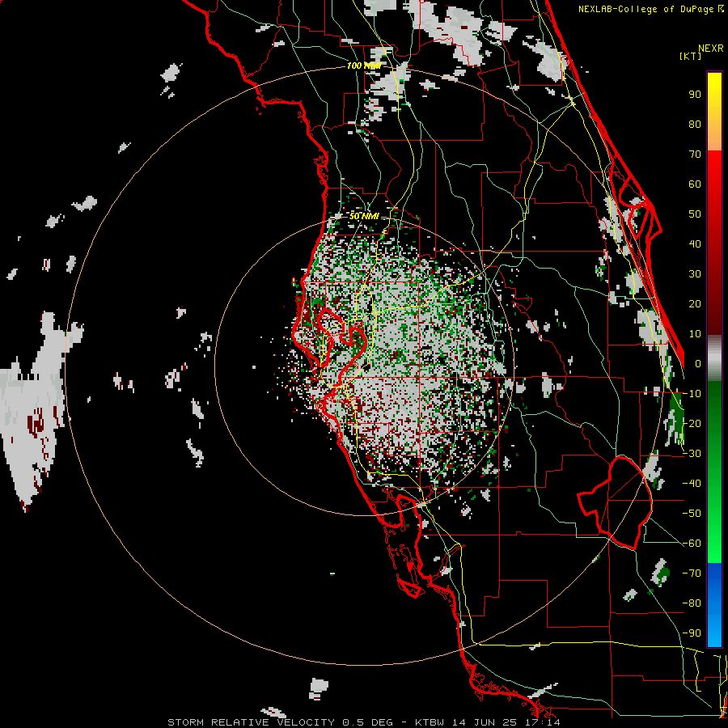Click the 17:14 timestamp in the caption
Image resolution: width=728 pixels, height=728 pixels.
click(x=544, y=722)
